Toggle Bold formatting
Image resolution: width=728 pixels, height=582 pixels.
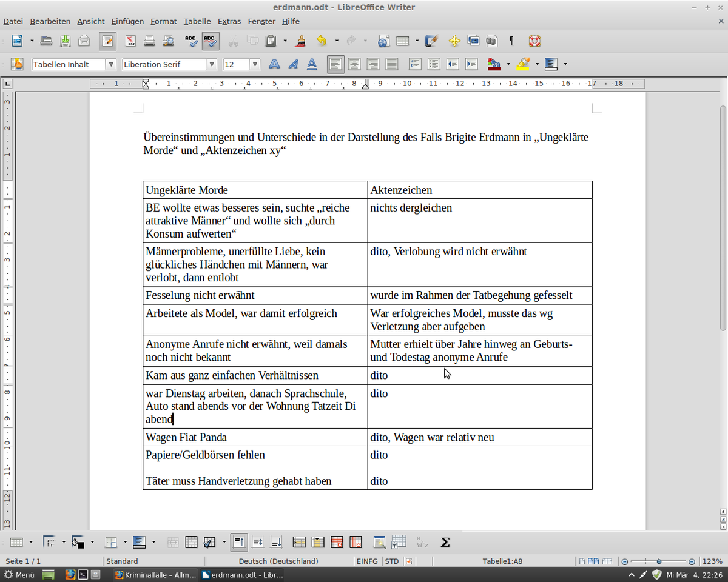coord(274,64)
